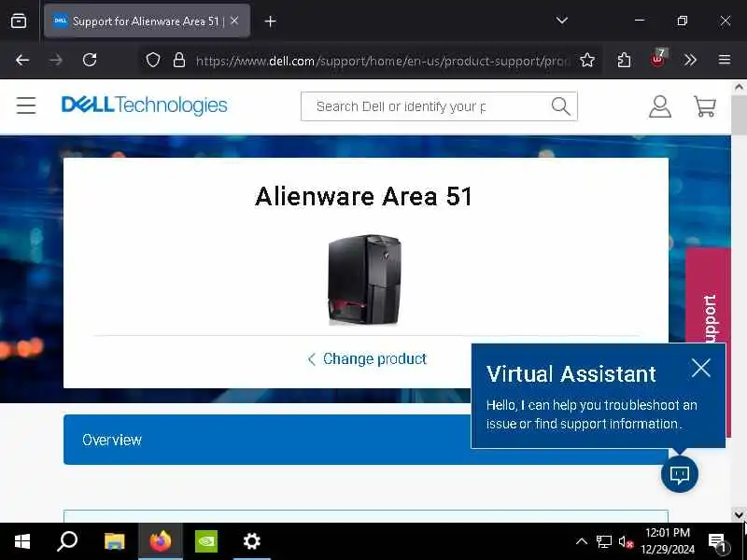Open a new browser tab
Image resolution: width=747 pixels, height=560 pixels.
(270, 21)
